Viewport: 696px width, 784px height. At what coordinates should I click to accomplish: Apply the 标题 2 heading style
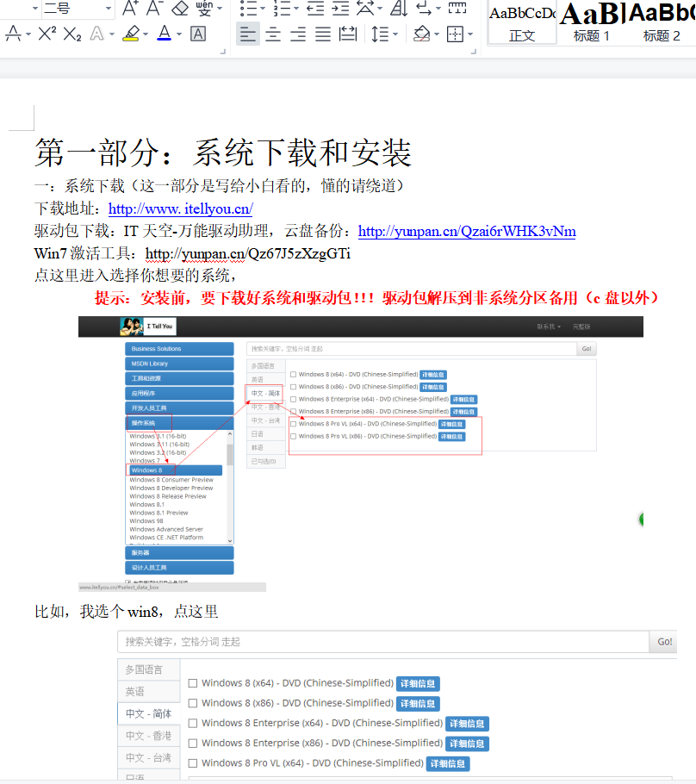661,22
